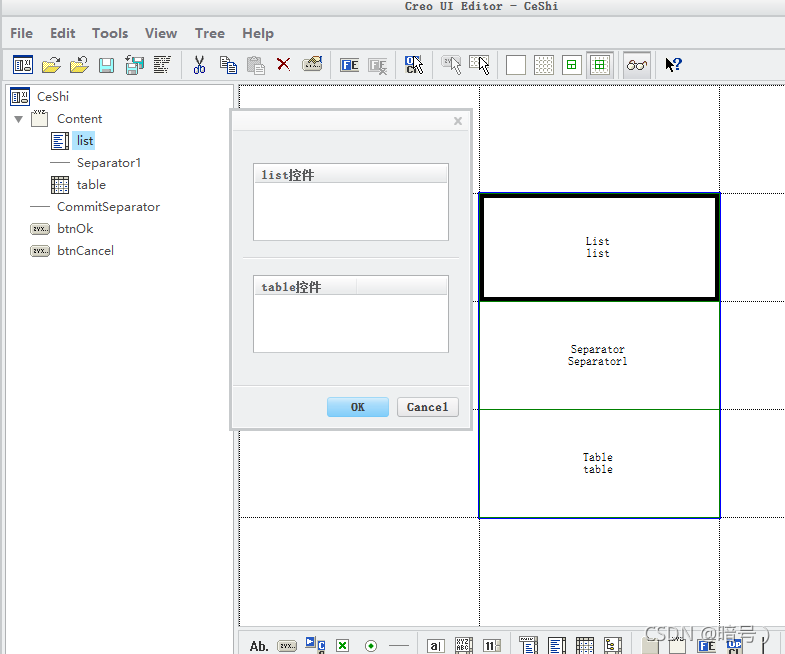Click the red X Delete icon
Screen dimensions: 785x654
(x=283, y=65)
